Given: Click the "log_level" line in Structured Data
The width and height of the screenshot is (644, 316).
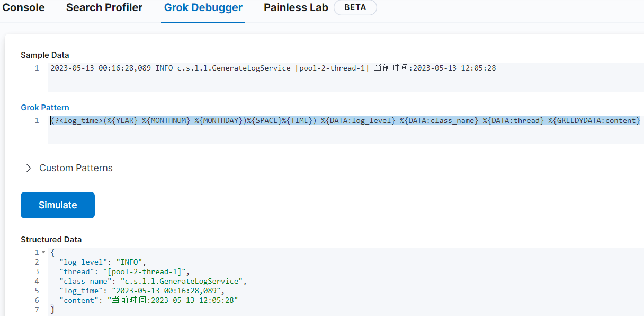Looking at the screenshot, I should pyautogui.click(x=102, y=262).
